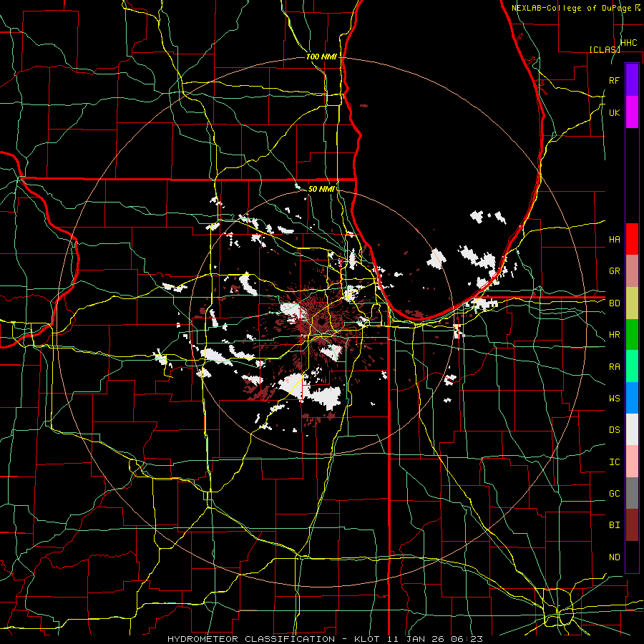Click the 'HHC' product code text
The width and height of the screenshot is (644, 644).
[628, 43]
